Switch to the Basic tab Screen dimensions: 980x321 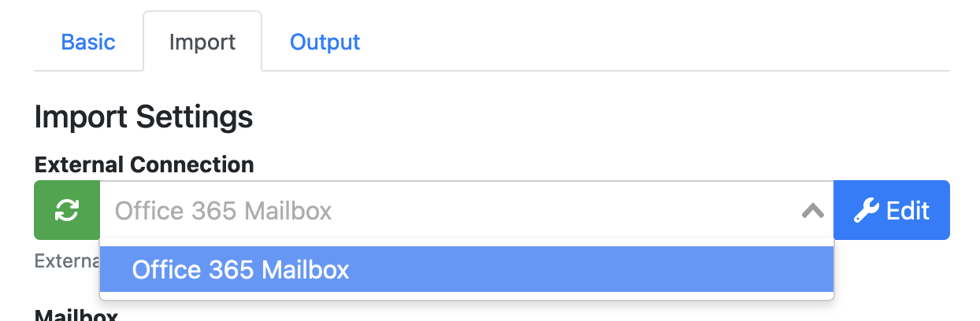88,42
